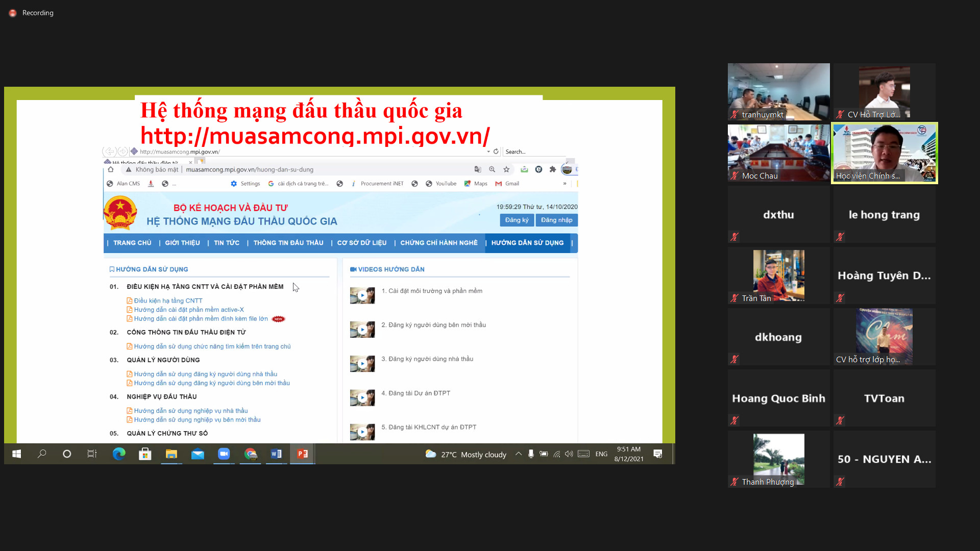The image size is (980, 551).
Task: Launch PowerPoint from the taskbar
Action: 302,454
